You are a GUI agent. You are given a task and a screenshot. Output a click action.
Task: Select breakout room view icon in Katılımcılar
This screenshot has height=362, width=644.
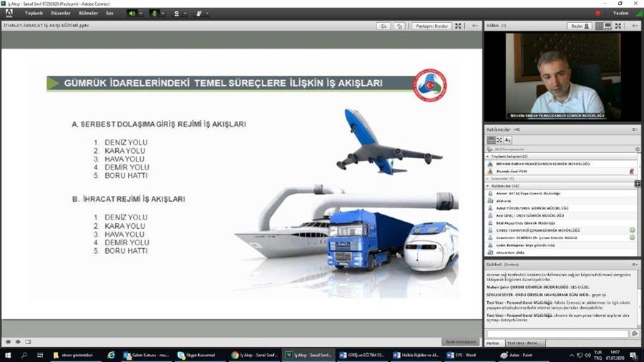click(499, 140)
